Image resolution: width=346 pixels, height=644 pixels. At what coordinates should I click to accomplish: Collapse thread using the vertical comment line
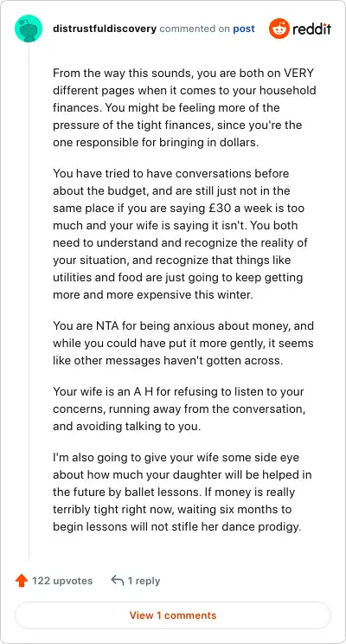[x=29, y=301]
